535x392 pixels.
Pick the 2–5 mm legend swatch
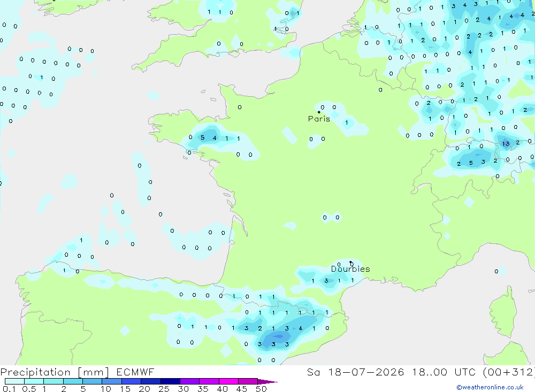73,381
